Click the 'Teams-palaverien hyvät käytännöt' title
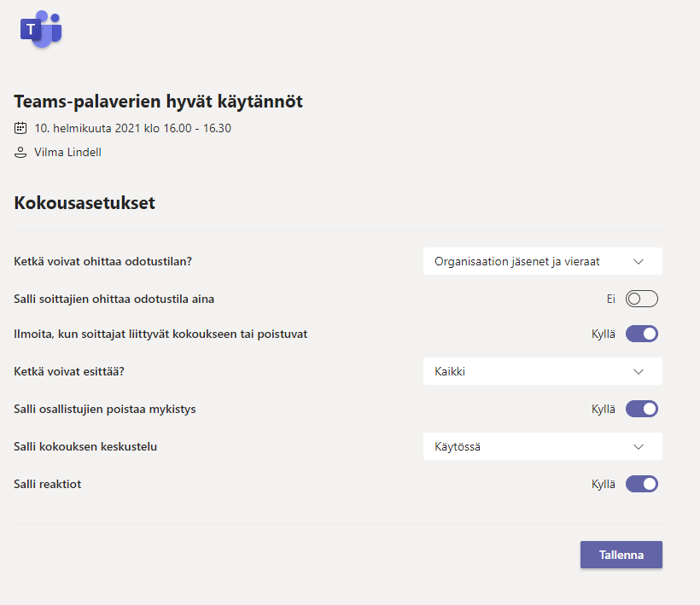This screenshot has height=605, width=700. (159, 102)
